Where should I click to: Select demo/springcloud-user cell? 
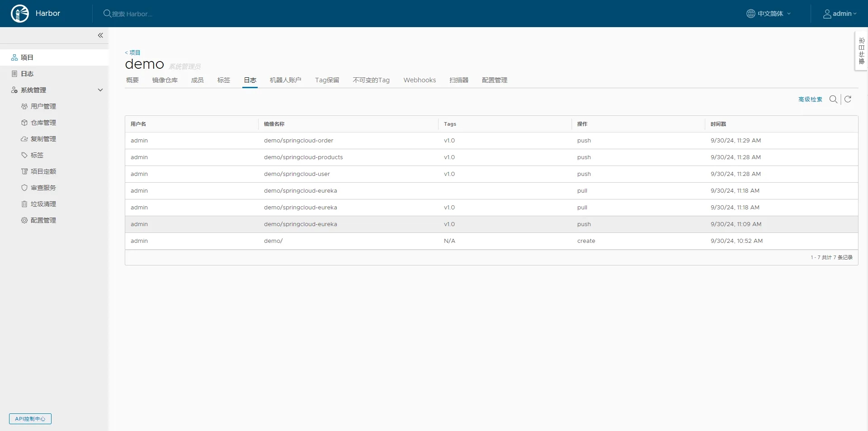click(297, 174)
